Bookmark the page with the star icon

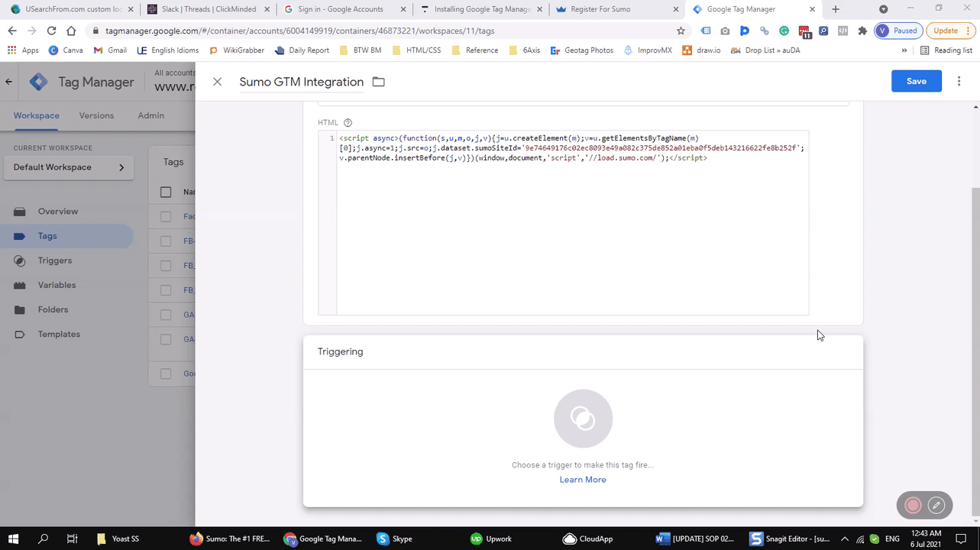pyautogui.click(x=681, y=31)
